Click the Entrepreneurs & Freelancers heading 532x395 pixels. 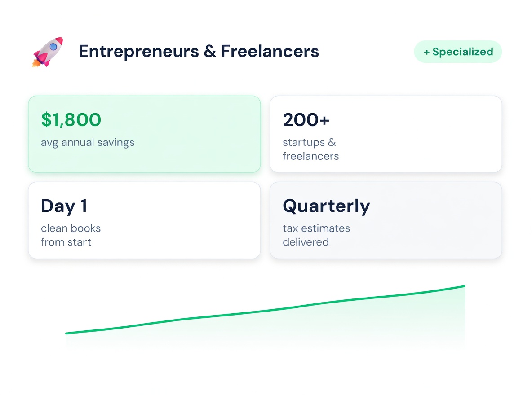point(199,52)
